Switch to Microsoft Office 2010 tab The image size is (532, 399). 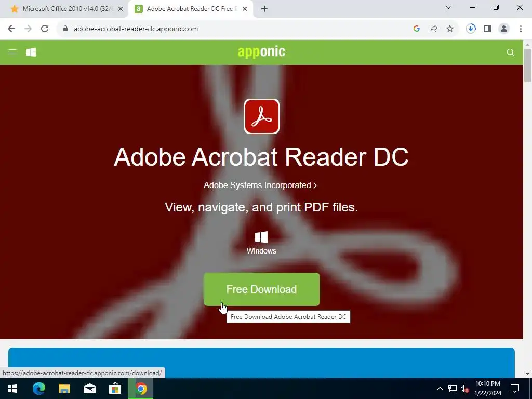pos(66,9)
